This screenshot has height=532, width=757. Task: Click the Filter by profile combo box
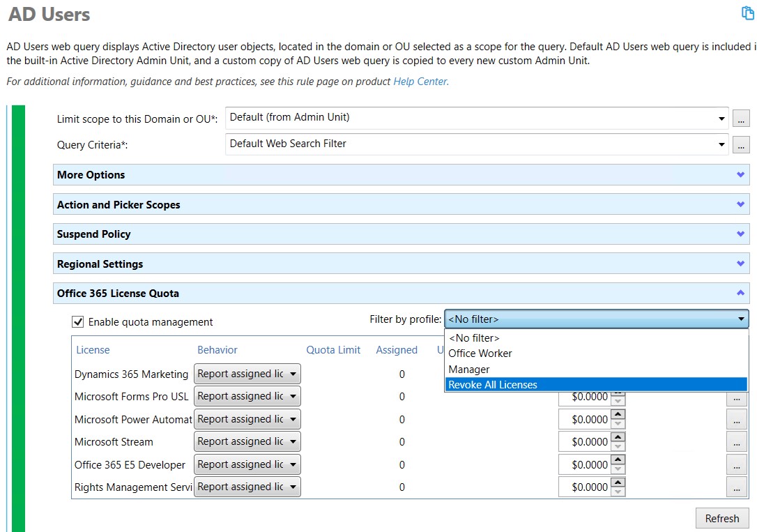pyautogui.click(x=596, y=319)
